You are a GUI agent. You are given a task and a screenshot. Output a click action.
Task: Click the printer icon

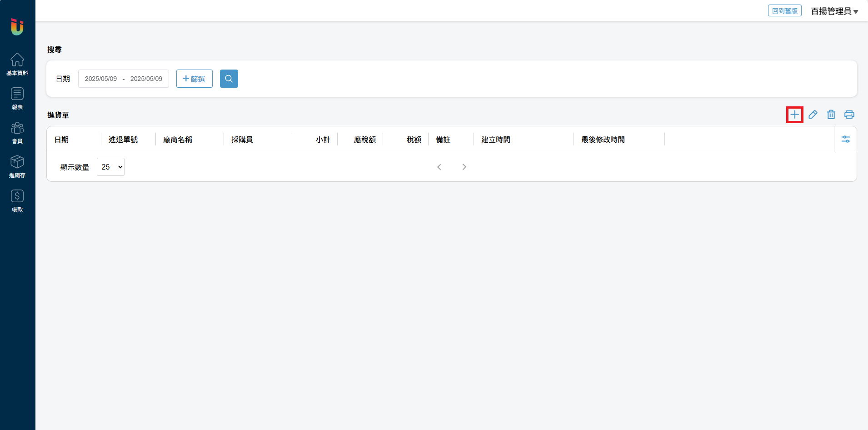click(x=849, y=115)
